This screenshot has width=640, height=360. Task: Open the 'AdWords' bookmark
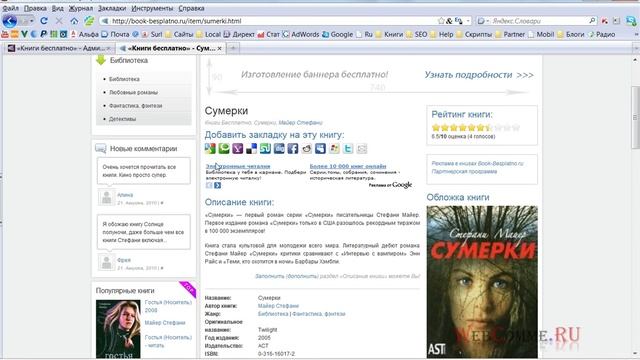click(301, 35)
